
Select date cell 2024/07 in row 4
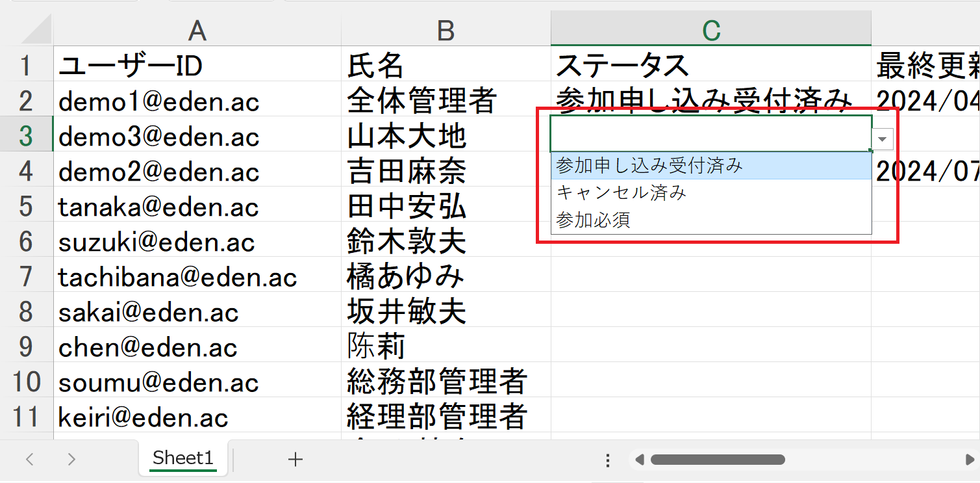tap(925, 169)
